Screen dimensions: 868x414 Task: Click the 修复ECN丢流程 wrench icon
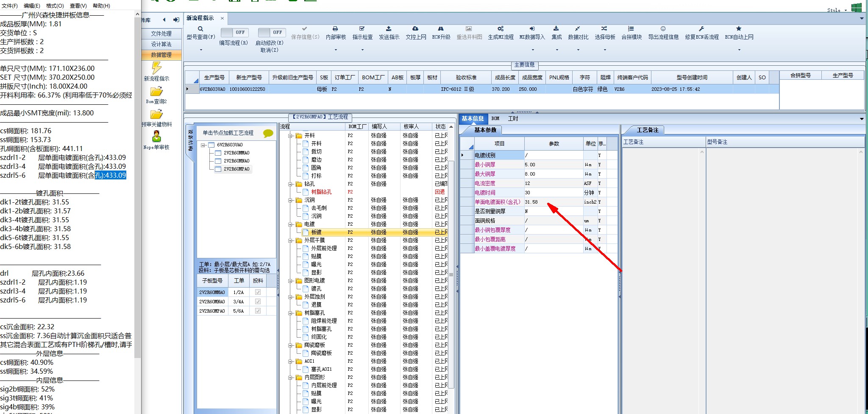tap(701, 29)
